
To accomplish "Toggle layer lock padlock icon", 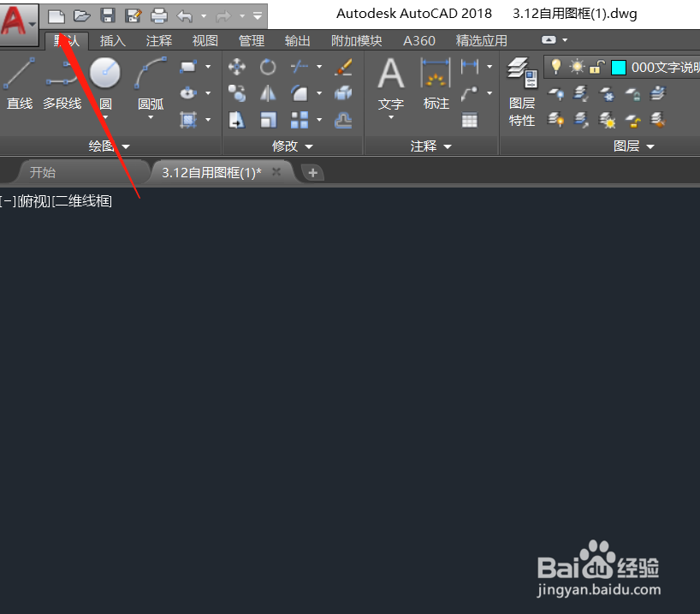I will pos(596,67).
